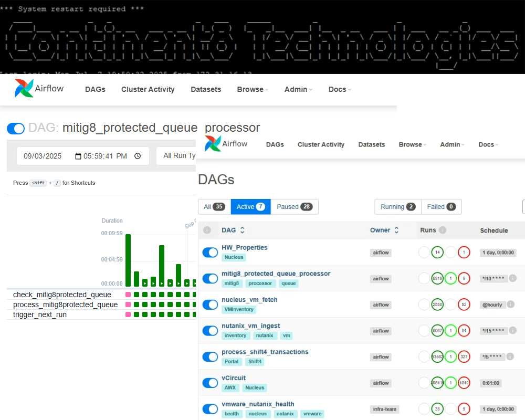Click the info icon next to Runs header
525x420 pixels.
coord(443,230)
